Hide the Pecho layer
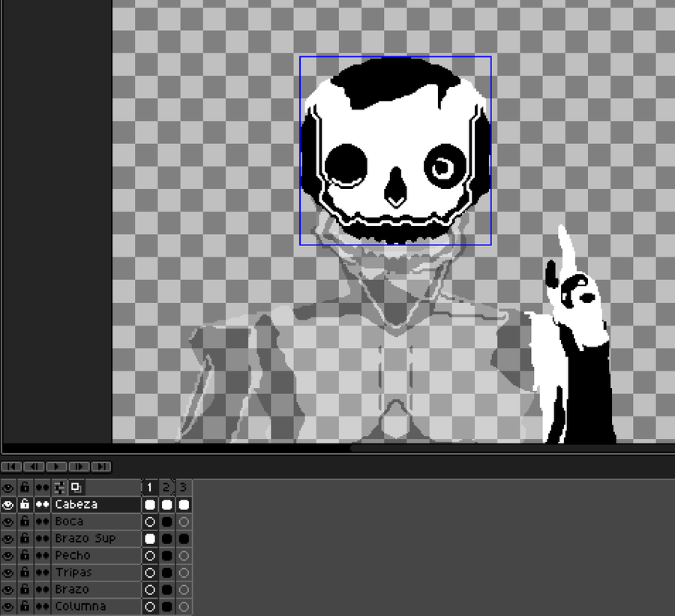The width and height of the screenshot is (675, 616). point(8,556)
